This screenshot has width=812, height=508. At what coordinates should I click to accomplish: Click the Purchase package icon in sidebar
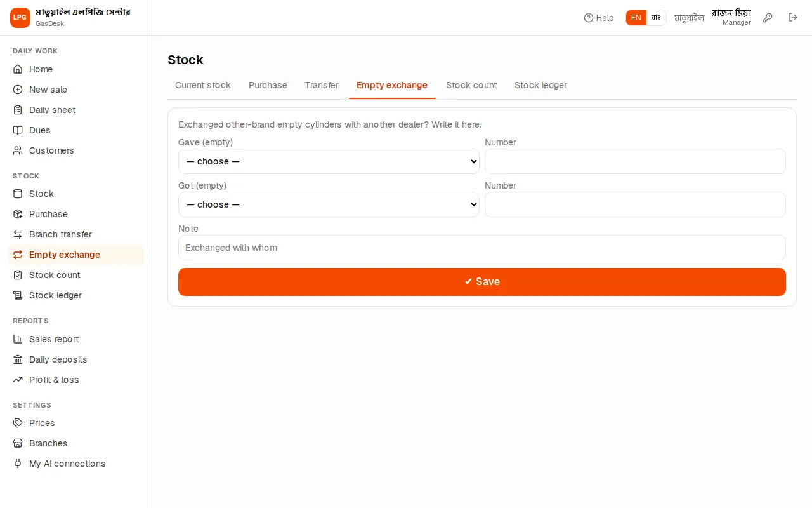tap(18, 214)
